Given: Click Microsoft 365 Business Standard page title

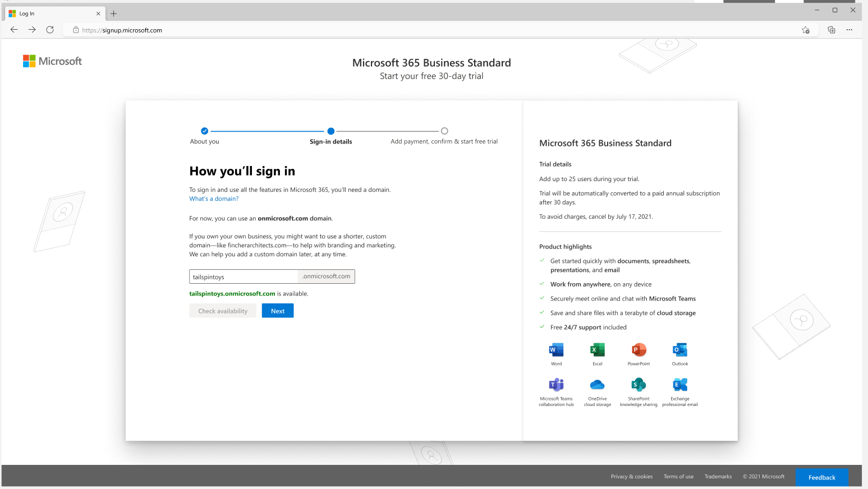Looking at the screenshot, I should pyautogui.click(x=431, y=63).
